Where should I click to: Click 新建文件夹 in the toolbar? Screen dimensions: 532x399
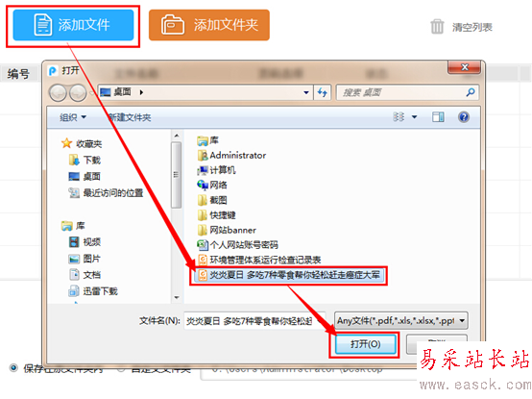coord(130,117)
